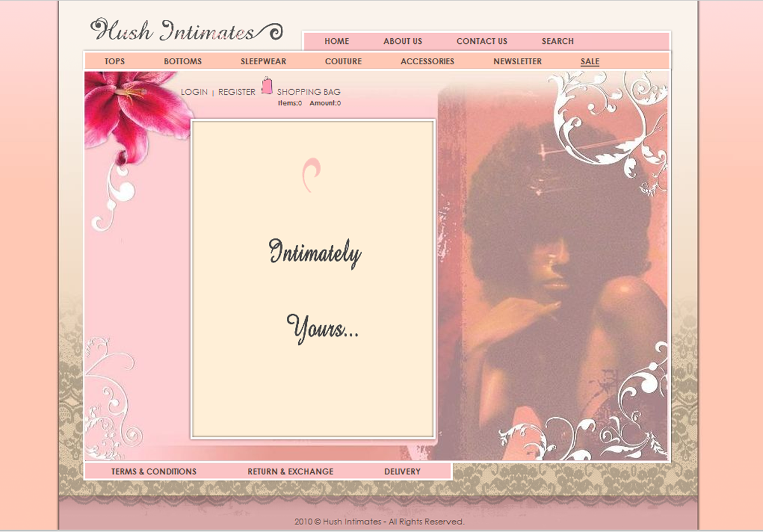Go to About Us page
This screenshot has width=763, height=532.
(402, 41)
